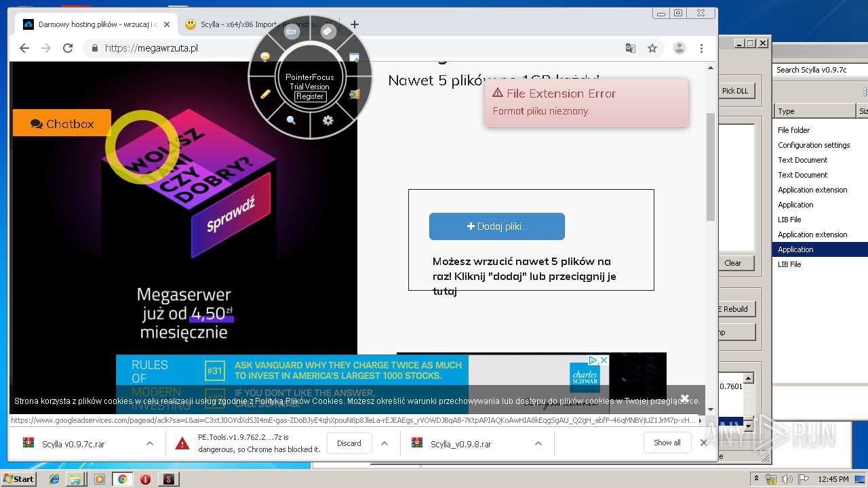Activate the magnifier tool in PointerFocus wheel
868x488 pixels.
tap(292, 120)
